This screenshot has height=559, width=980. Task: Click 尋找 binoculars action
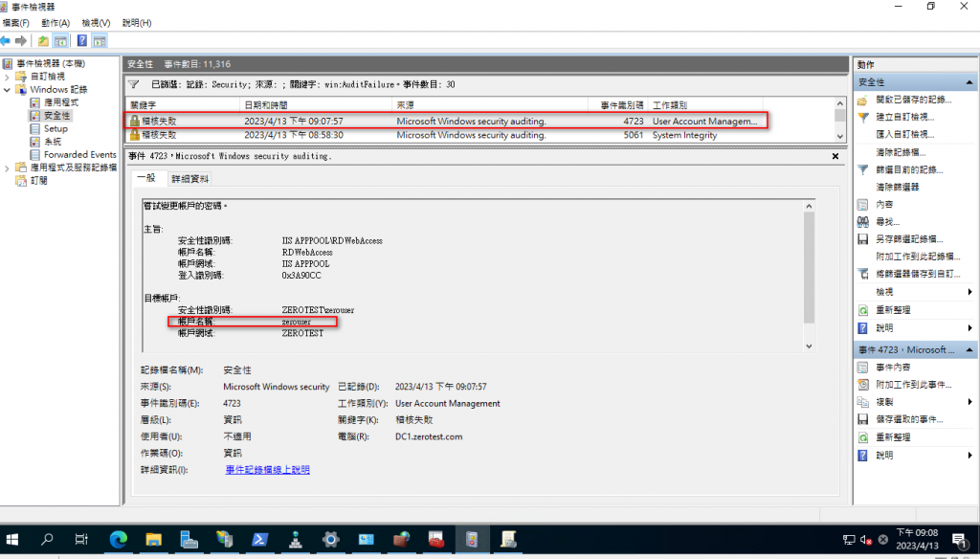tap(887, 222)
